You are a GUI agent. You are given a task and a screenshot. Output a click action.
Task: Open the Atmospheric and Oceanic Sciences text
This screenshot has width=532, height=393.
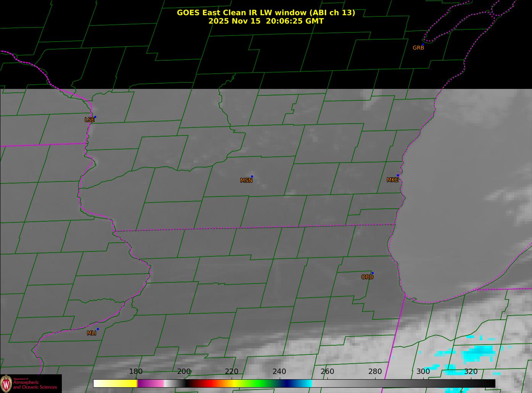(x=35, y=385)
